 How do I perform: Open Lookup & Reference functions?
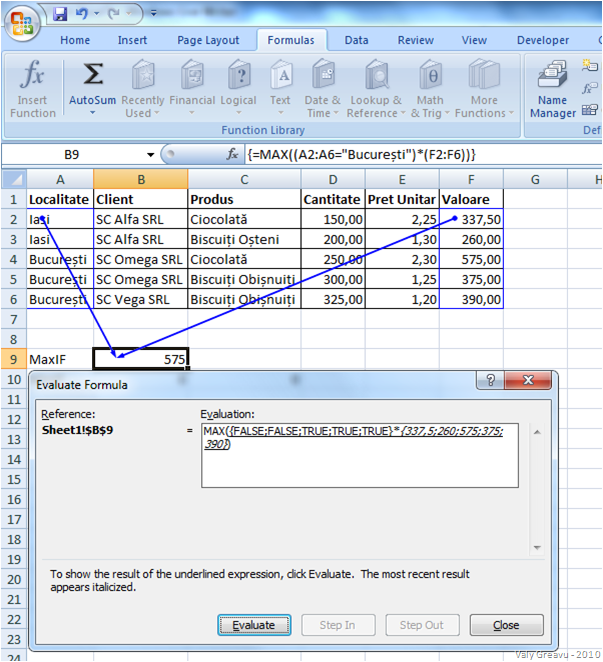[x=376, y=88]
